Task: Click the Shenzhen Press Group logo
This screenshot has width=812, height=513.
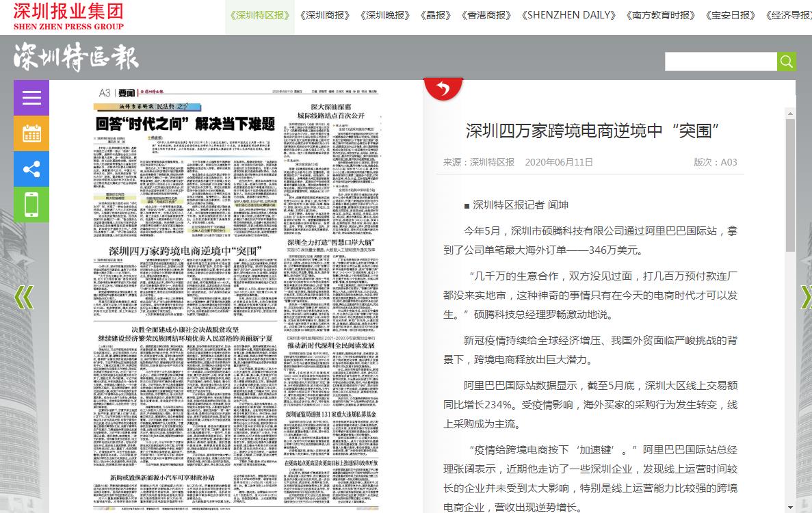Action: click(x=68, y=16)
